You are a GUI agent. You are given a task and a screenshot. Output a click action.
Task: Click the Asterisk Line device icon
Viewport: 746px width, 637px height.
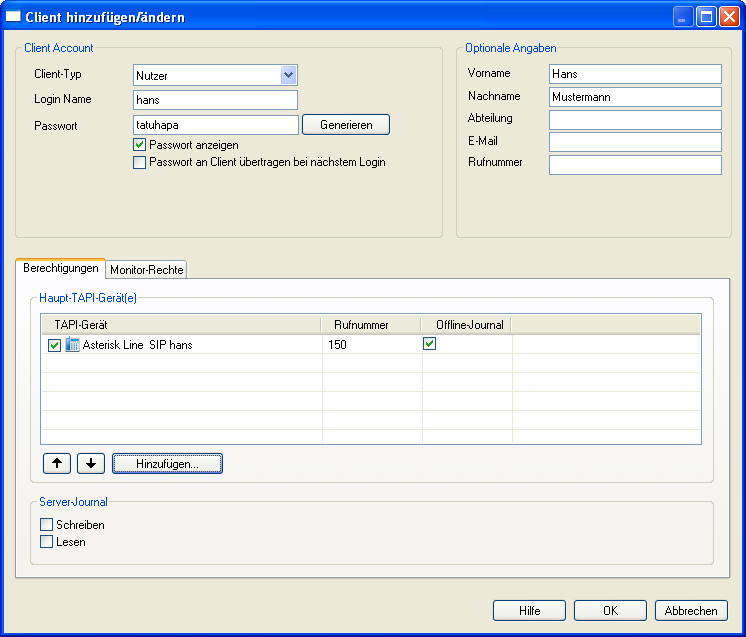(x=72, y=345)
